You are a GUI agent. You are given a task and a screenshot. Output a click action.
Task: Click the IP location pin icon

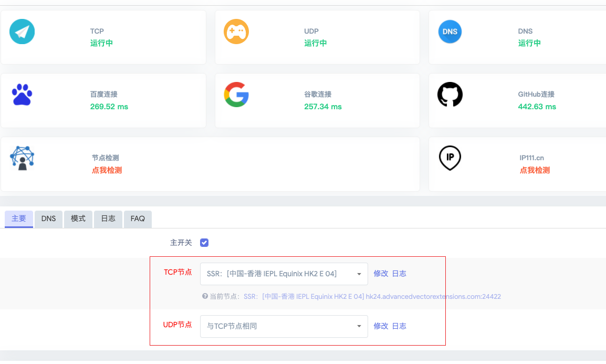(x=450, y=158)
